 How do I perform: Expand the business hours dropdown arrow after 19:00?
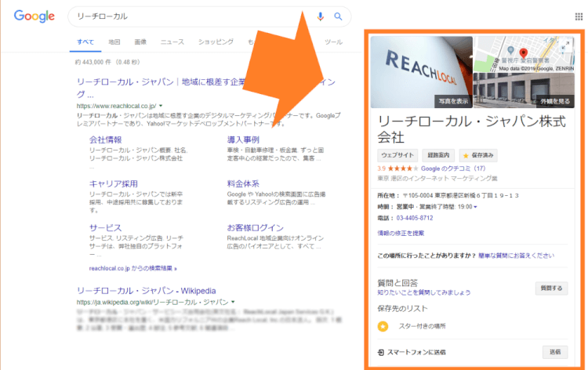[475, 207]
